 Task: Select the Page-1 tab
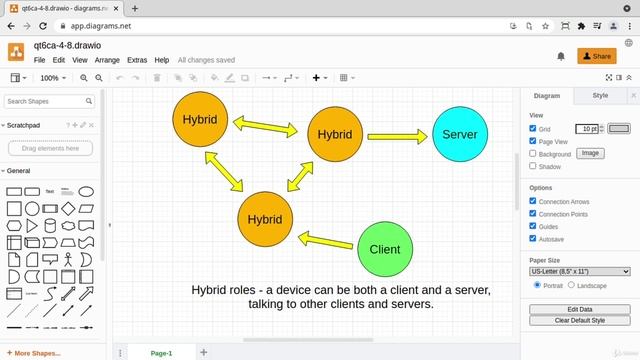click(x=161, y=353)
